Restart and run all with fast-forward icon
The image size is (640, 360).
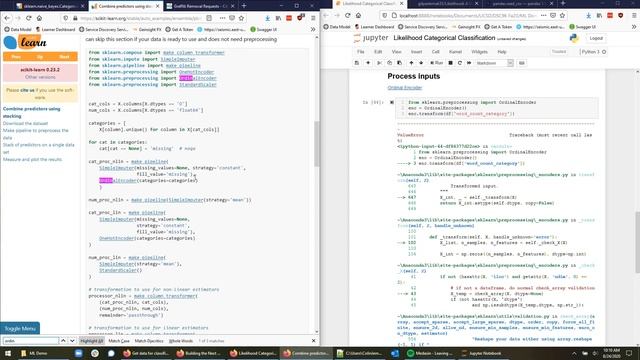click(x=469, y=63)
